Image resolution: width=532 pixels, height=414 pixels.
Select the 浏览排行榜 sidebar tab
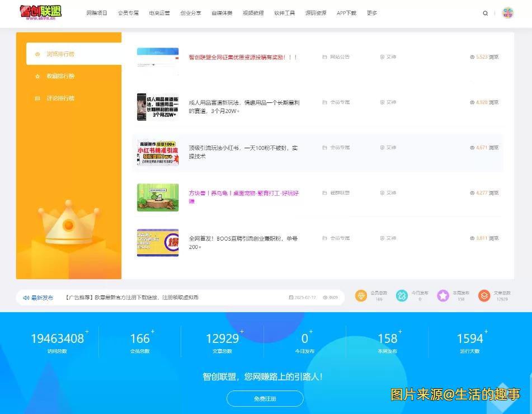pyautogui.click(x=60, y=54)
